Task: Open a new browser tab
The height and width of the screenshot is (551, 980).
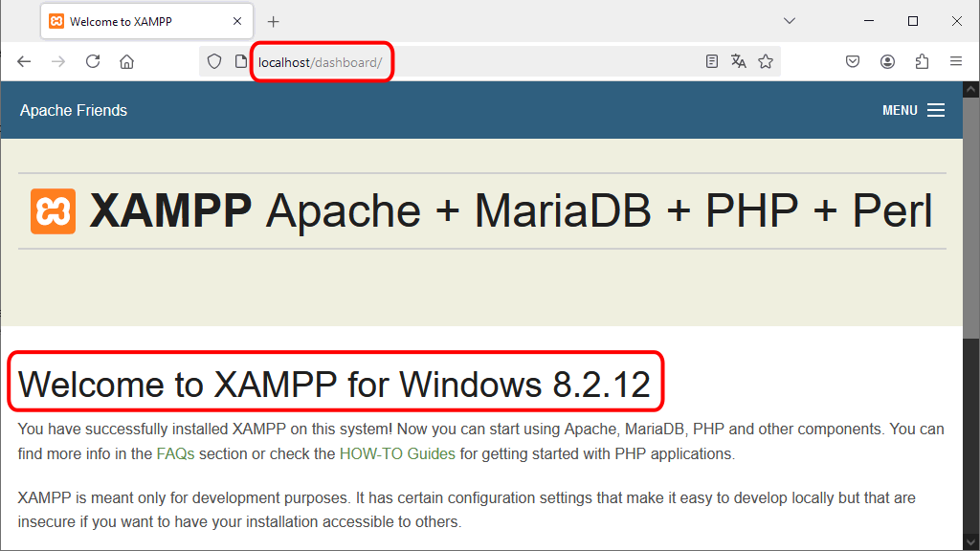Action: (273, 22)
